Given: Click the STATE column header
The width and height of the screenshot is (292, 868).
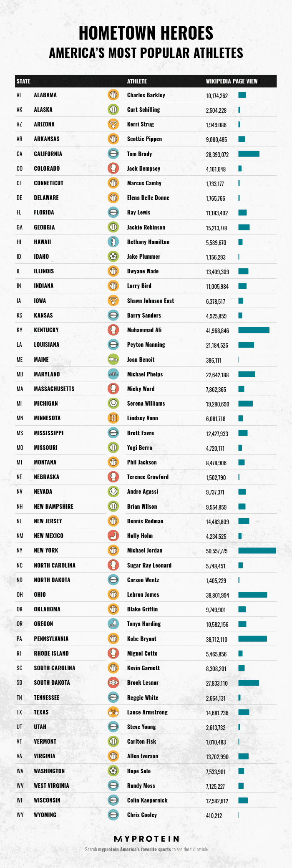Looking at the screenshot, I should click(23, 81).
